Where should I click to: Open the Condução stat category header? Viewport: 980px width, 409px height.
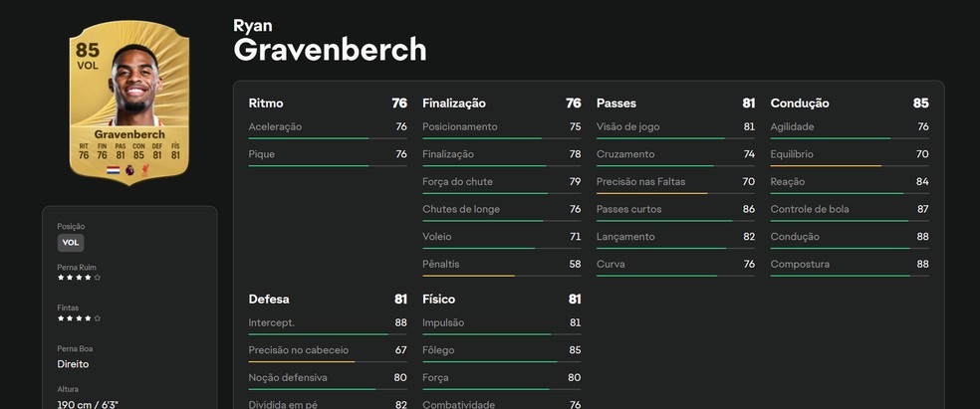click(800, 102)
